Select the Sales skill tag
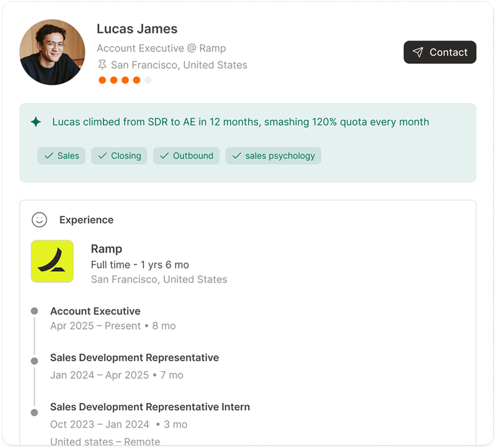The height and width of the screenshot is (448, 496). 61,156
